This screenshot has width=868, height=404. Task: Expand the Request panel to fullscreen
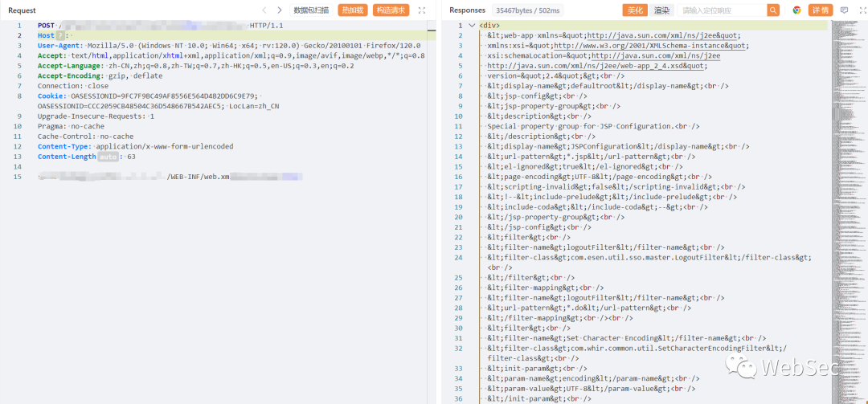point(423,10)
